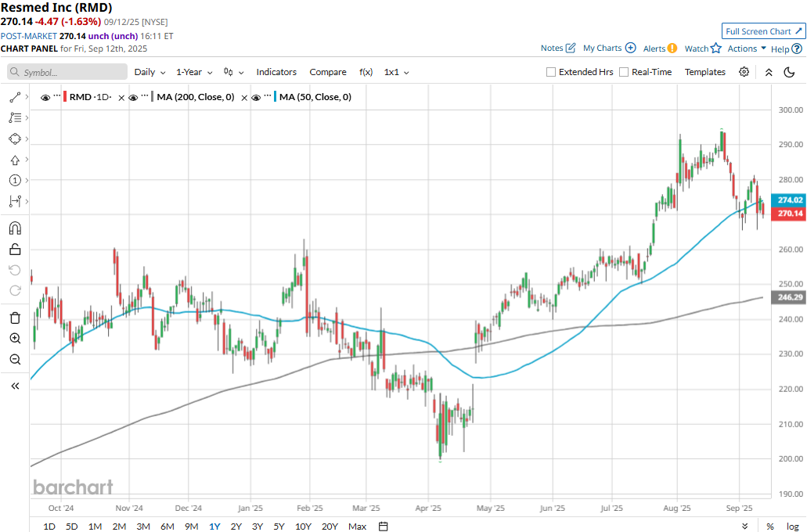Select the 5Y time range

279,527
